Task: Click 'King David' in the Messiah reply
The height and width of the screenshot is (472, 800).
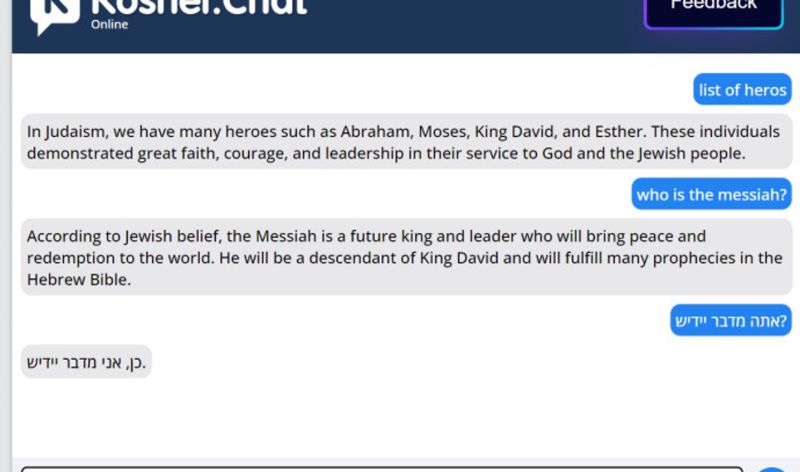Action: 459,258
